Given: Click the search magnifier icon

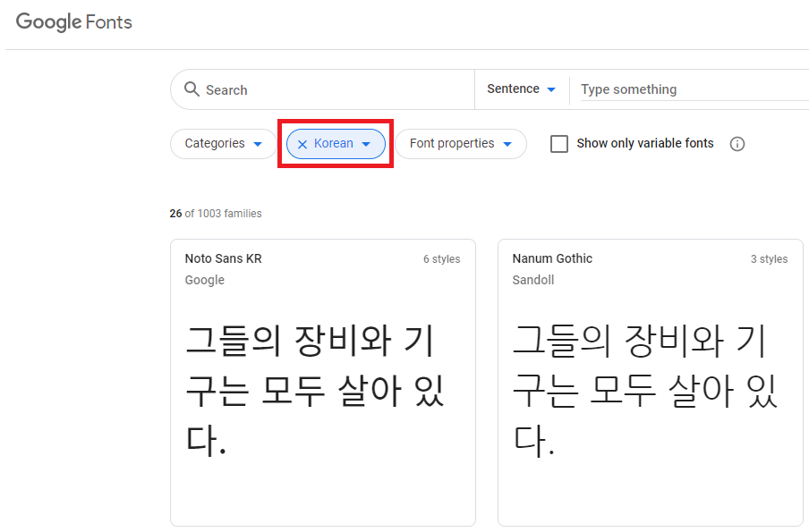Looking at the screenshot, I should pyautogui.click(x=192, y=89).
